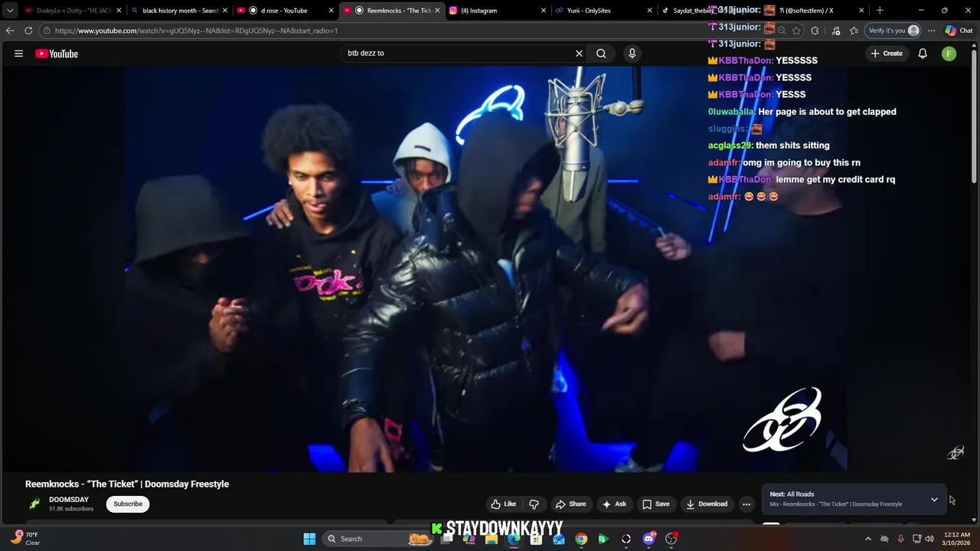Open the Create dropdown button
The height and width of the screenshot is (551, 980).
click(x=887, y=54)
